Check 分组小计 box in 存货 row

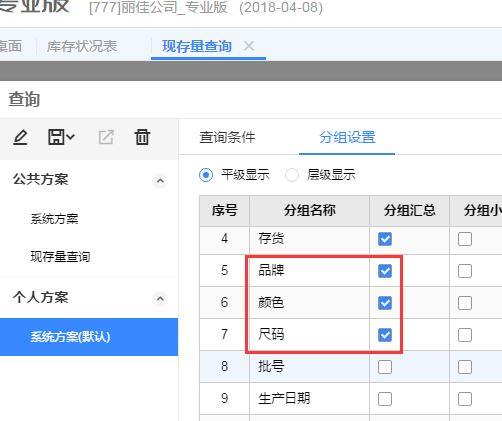tap(465, 239)
